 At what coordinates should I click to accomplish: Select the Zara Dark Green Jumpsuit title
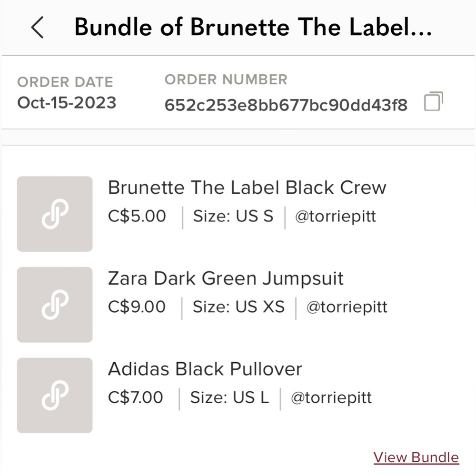click(226, 278)
